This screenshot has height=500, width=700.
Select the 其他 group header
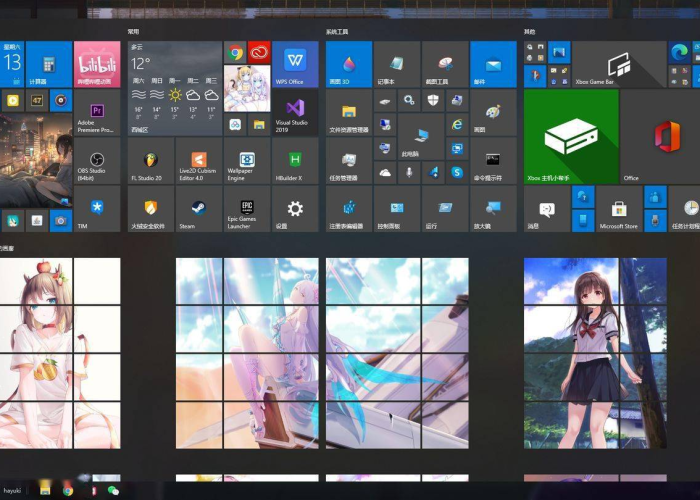point(529,32)
